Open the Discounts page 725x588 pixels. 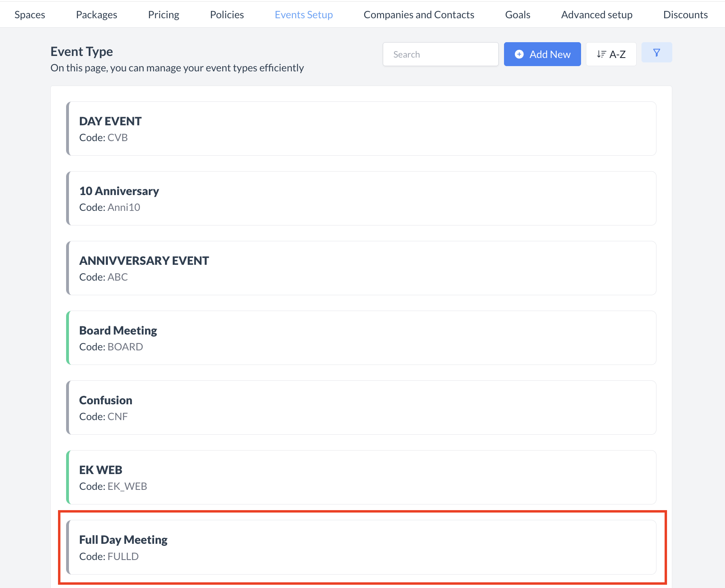tap(685, 14)
